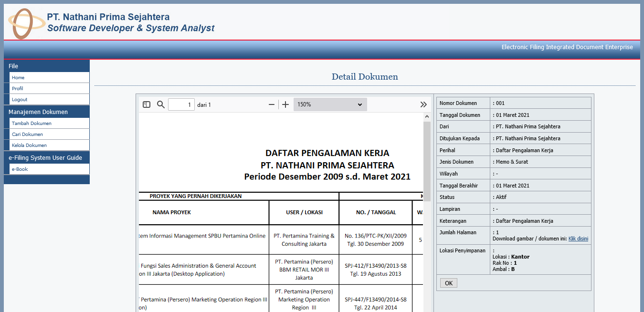Click the DAFTAR PENGALAMAN KERJA title
Image resolution: width=644 pixels, height=312 pixels.
point(327,153)
